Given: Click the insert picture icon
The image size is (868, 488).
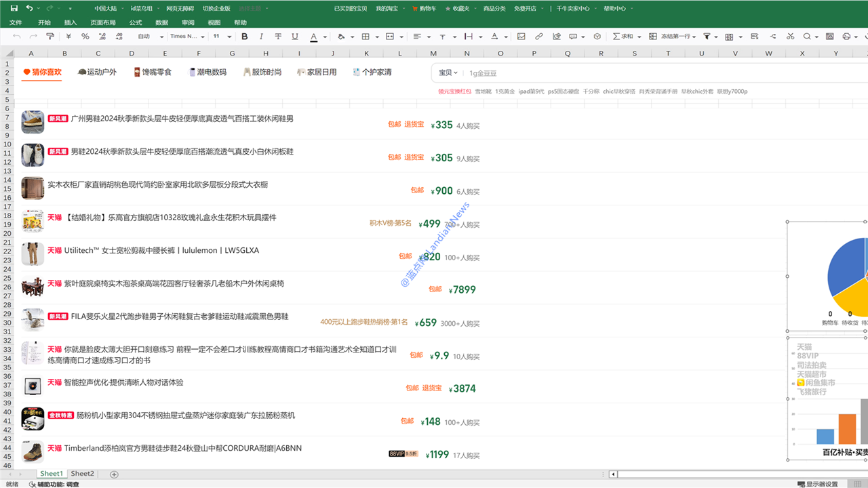Looking at the screenshot, I should click(x=521, y=37).
